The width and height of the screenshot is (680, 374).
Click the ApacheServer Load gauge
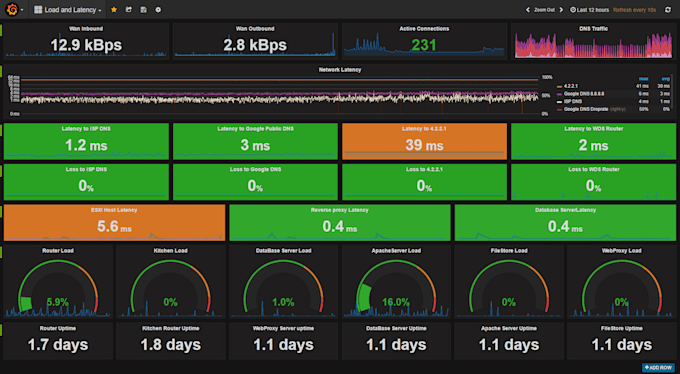[396, 286]
